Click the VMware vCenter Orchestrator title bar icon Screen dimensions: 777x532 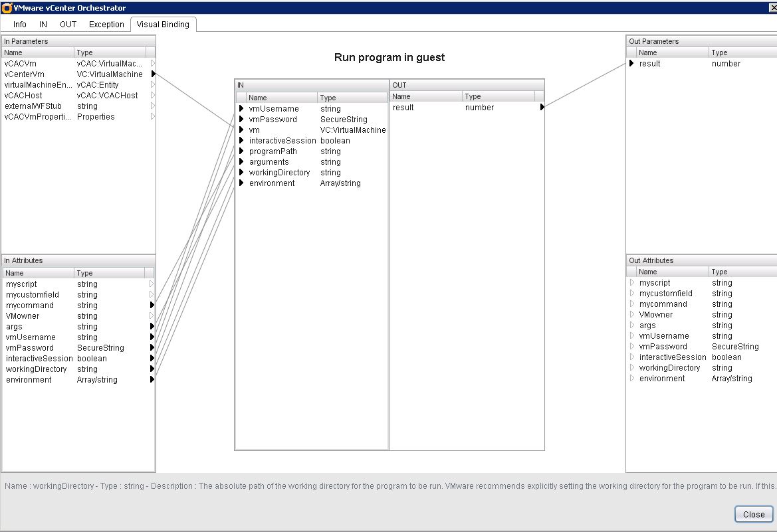click(7, 8)
